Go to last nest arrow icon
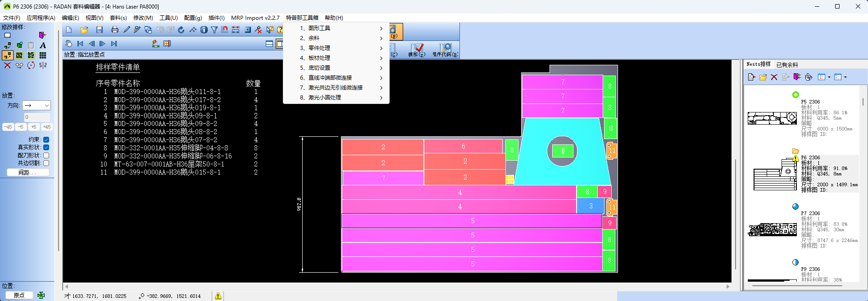The image size is (868, 301). [x=114, y=44]
